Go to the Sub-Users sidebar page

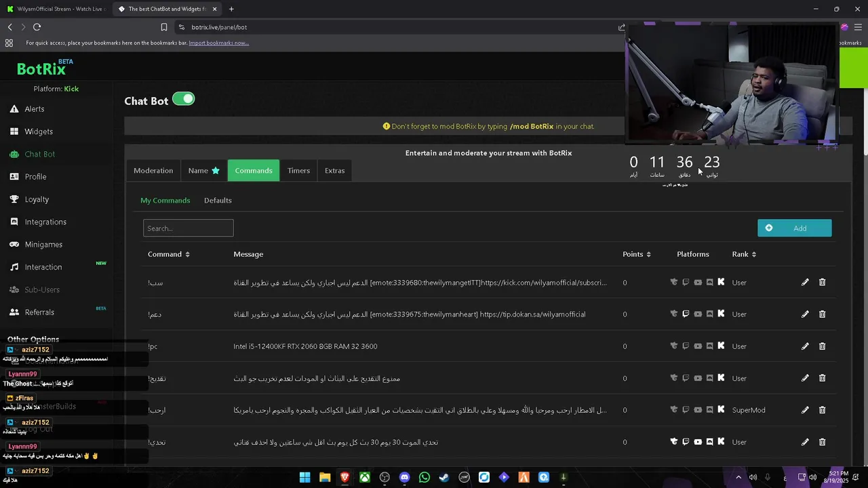pyautogui.click(x=42, y=290)
